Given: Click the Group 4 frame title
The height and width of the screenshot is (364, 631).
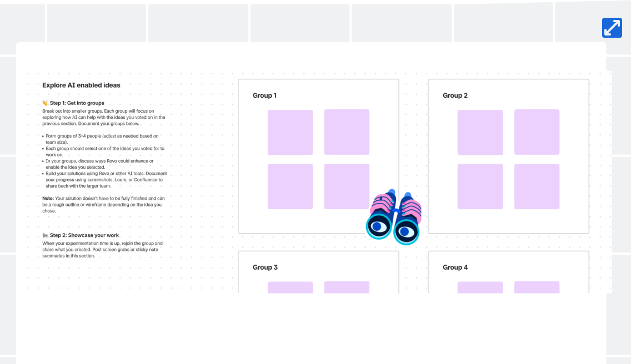Looking at the screenshot, I should [x=455, y=267].
